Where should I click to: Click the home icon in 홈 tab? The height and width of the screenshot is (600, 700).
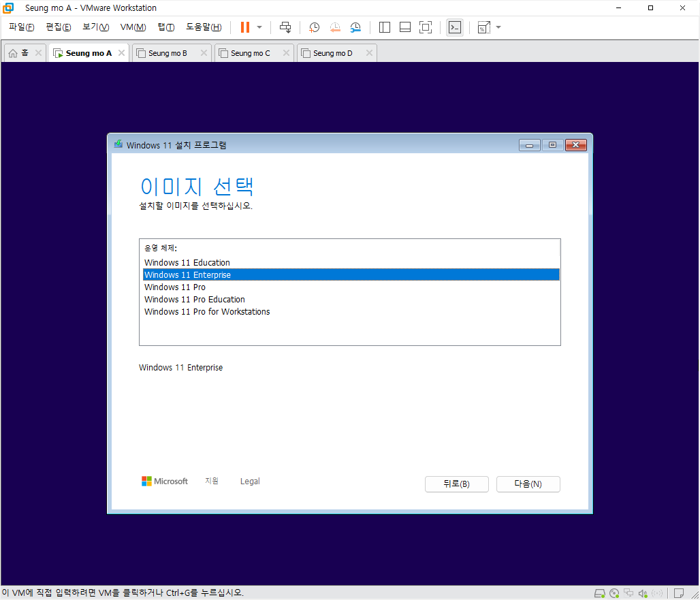point(13,53)
